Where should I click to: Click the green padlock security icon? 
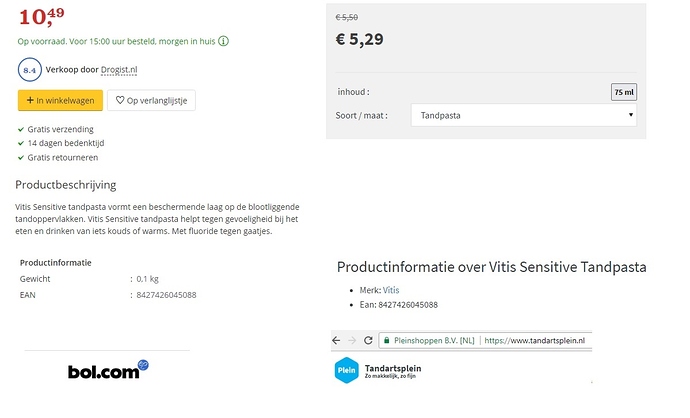[x=386, y=341]
